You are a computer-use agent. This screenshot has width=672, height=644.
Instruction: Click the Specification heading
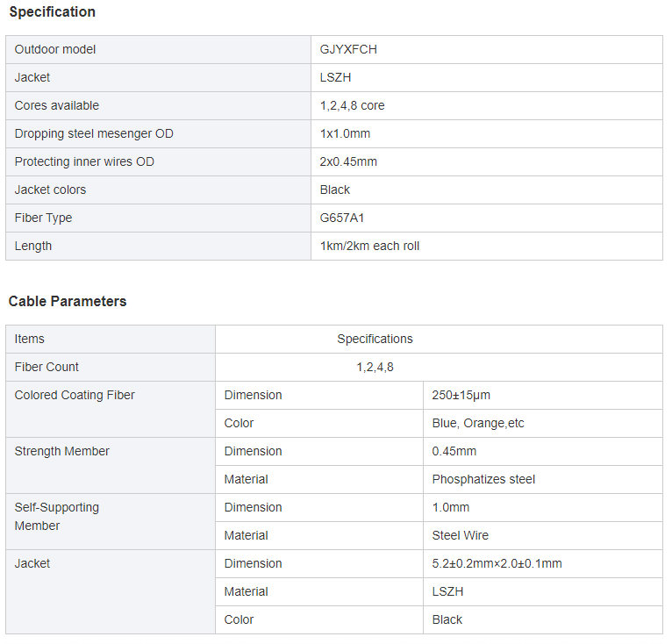(x=53, y=12)
